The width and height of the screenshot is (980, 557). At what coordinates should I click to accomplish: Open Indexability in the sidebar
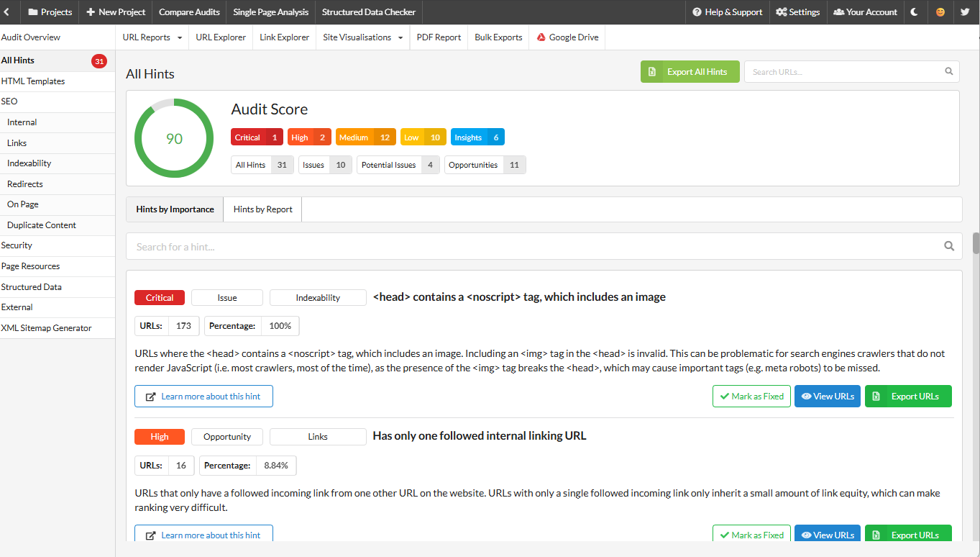pos(29,163)
